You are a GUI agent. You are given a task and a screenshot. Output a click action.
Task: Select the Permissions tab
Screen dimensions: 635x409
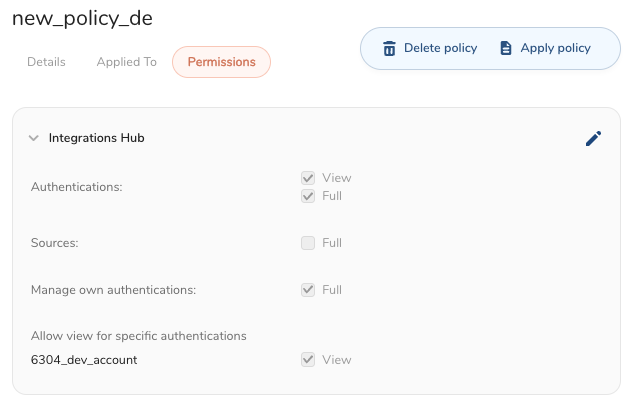click(x=221, y=62)
